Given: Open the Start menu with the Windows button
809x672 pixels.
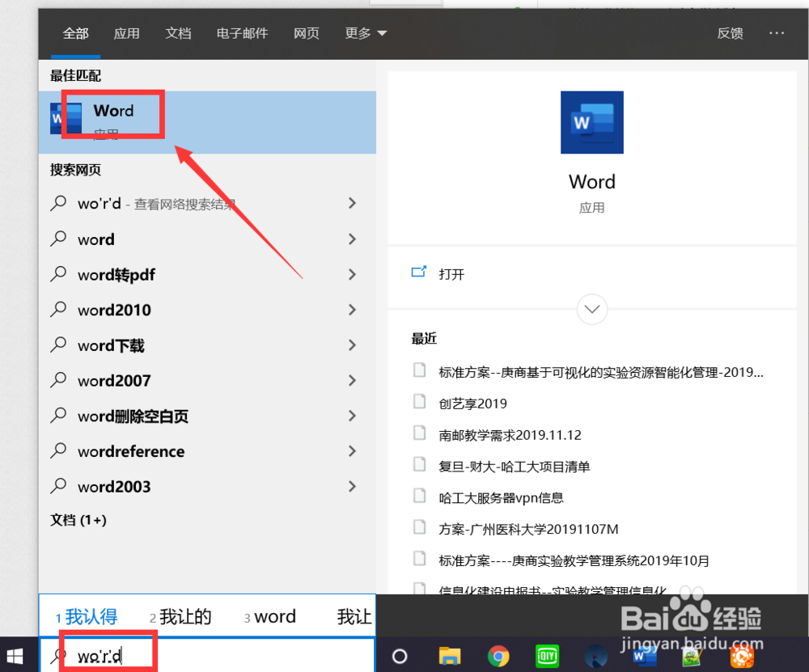Looking at the screenshot, I should pos(15,656).
